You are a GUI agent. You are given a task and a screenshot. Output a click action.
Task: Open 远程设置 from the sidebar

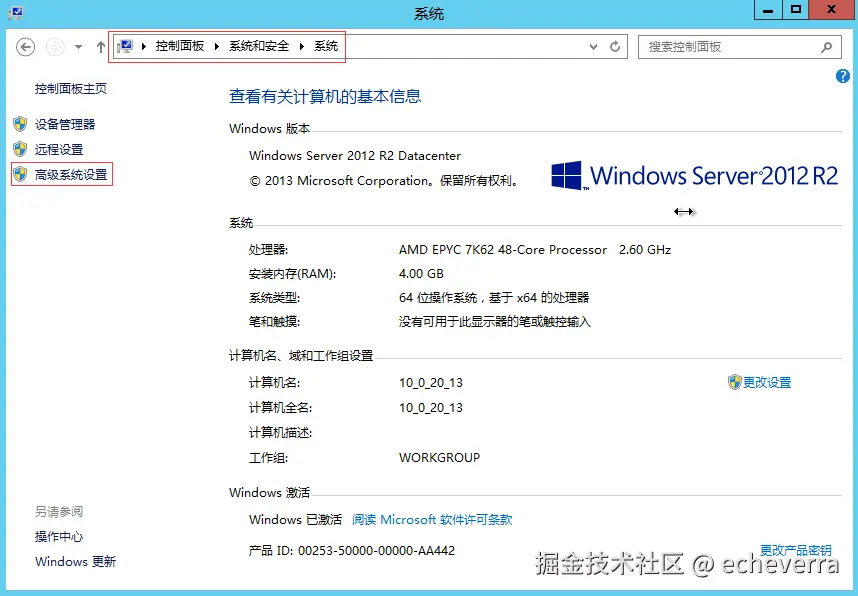coord(59,149)
